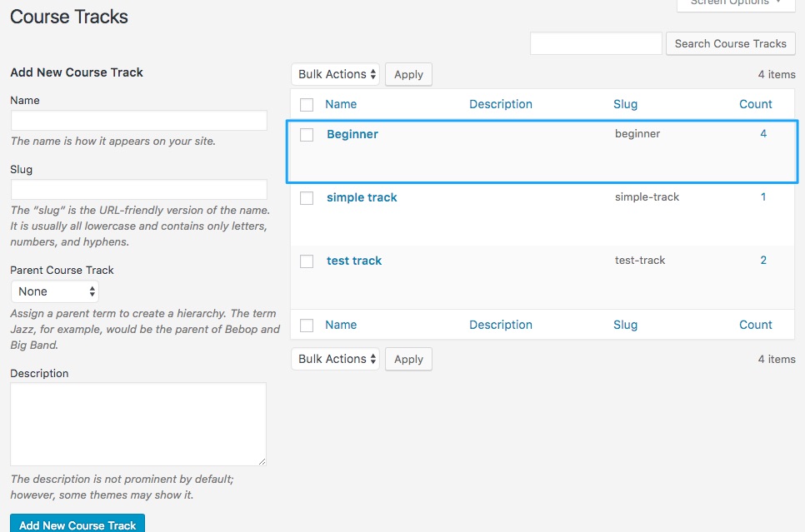Sort by Slug in table footer

pyautogui.click(x=625, y=325)
